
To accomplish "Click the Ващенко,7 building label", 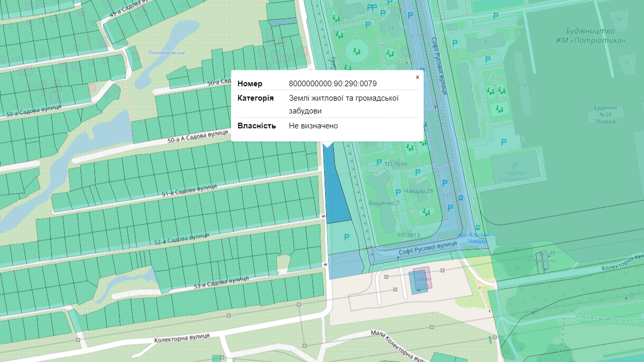I will (384, 203).
